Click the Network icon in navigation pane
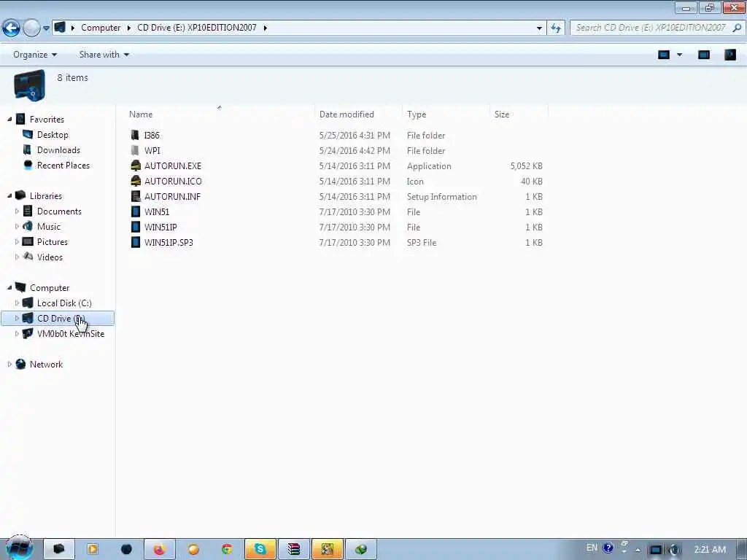Viewport: 747px width, 560px height. click(x=20, y=365)
